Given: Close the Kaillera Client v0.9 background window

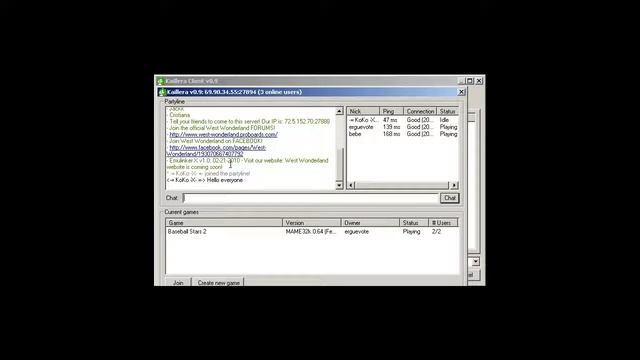Looking at the screenshot, I should [x=479, y=81].
